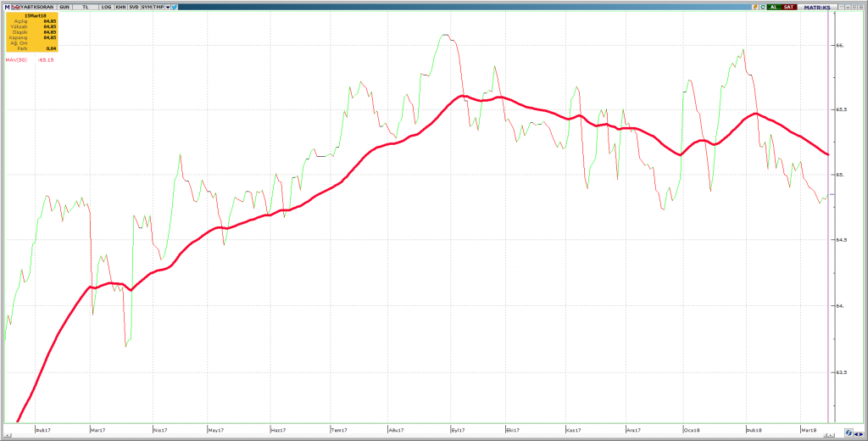Screen dimensions: 868x441
Task: Click the orange lightning bolt icon
Action: (755, 7)
